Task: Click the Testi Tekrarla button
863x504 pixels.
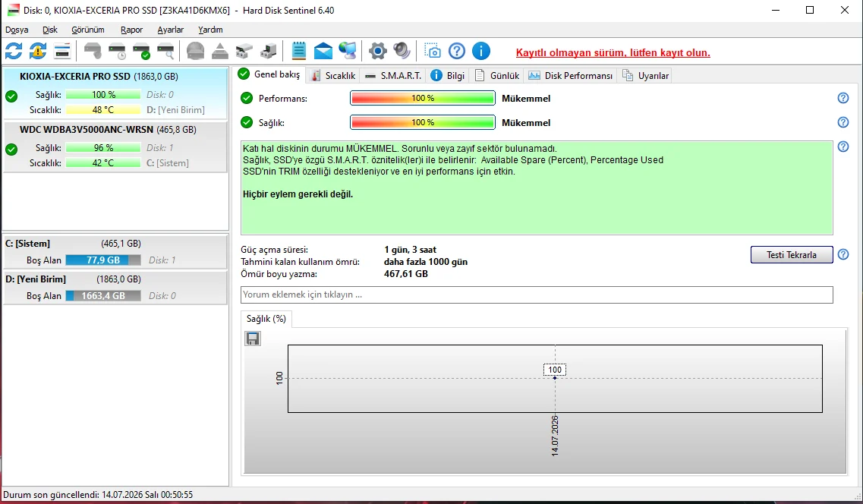Action: pos(792,255)
